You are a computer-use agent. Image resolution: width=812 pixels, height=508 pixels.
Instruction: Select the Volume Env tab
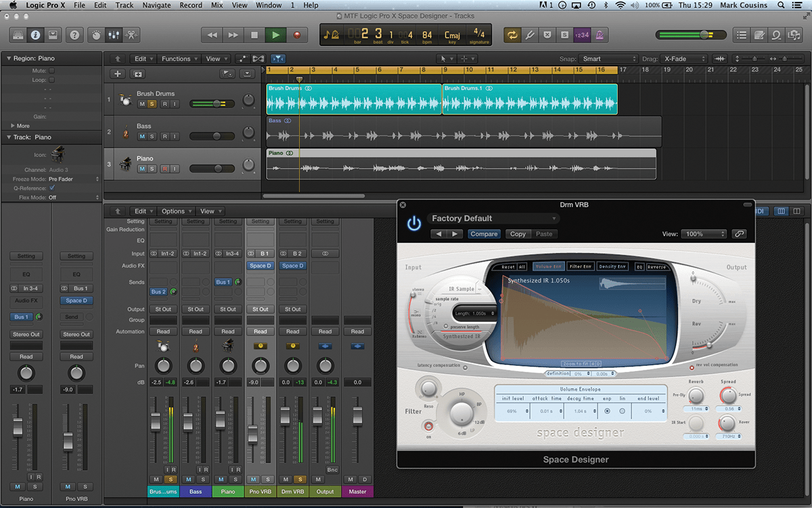pos(547,267)
